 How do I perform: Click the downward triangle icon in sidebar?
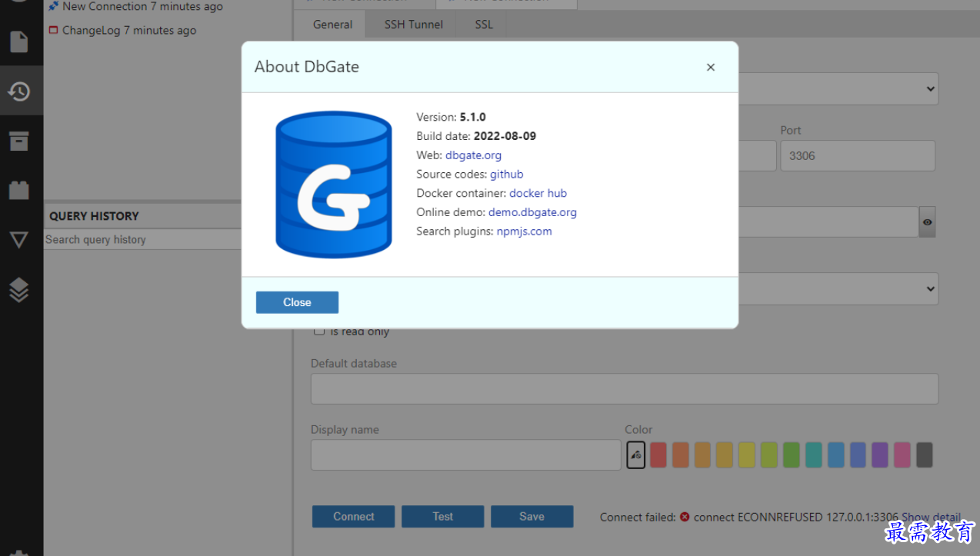19,240
